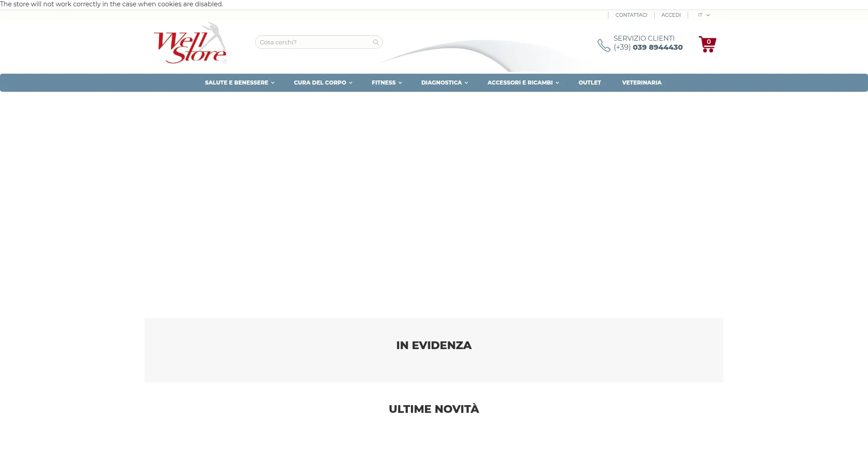Click the Ultime Novità heading
Viewport: 868px width, 449px height.
[434, 409]
